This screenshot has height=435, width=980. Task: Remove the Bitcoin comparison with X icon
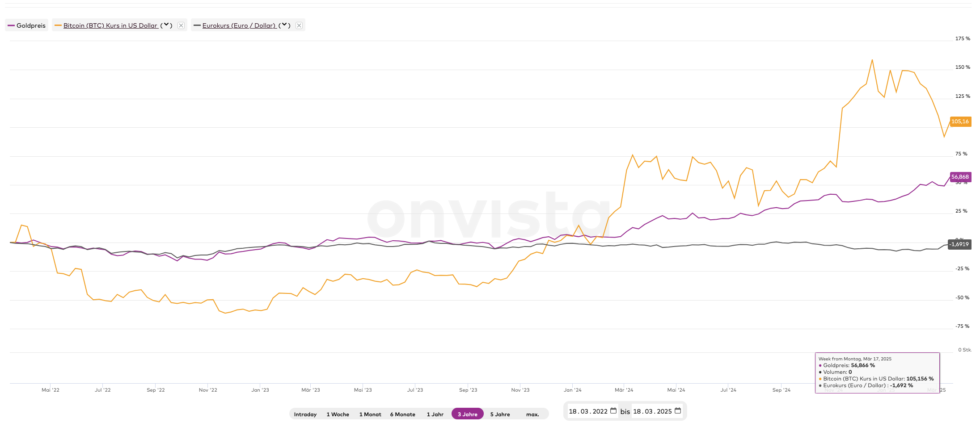pos(181,25)
